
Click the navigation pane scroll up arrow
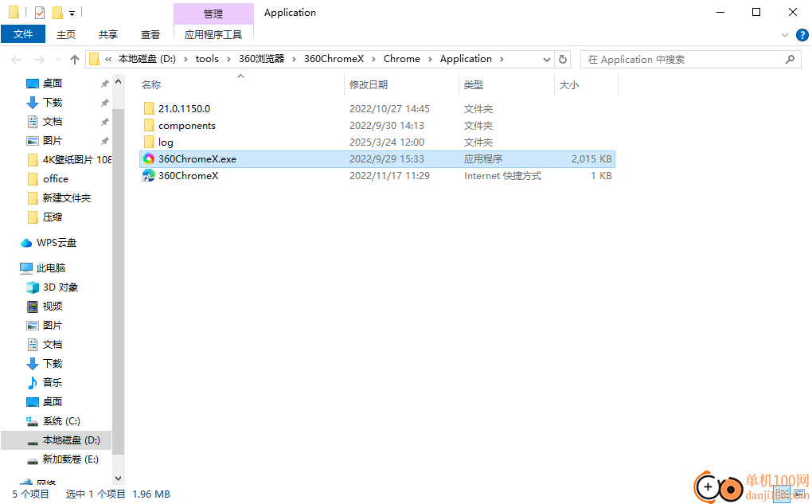click(x=118, y=82)
